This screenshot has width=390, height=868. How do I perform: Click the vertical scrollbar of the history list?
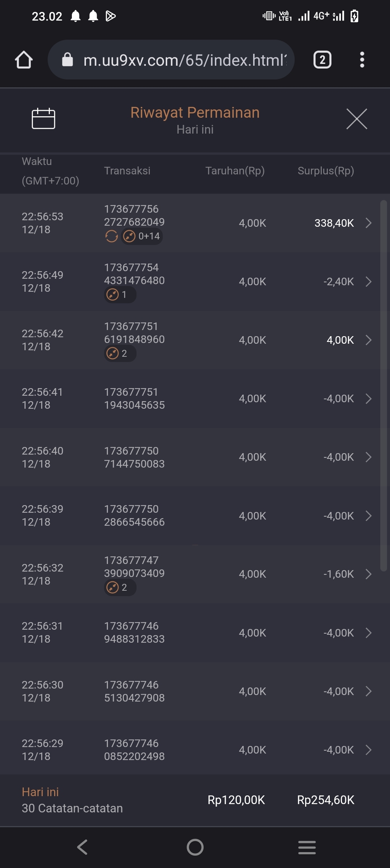(383, 386)
